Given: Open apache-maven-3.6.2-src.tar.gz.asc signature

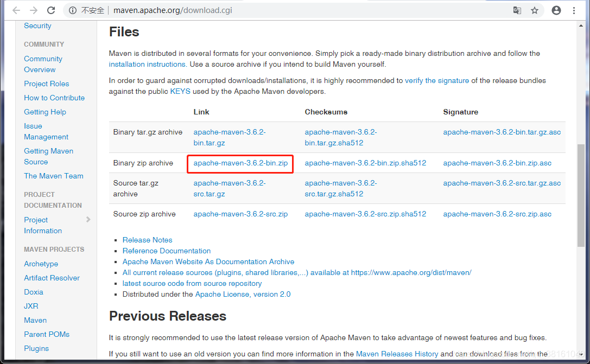Looking at the screenshot, I should point(502,183).
